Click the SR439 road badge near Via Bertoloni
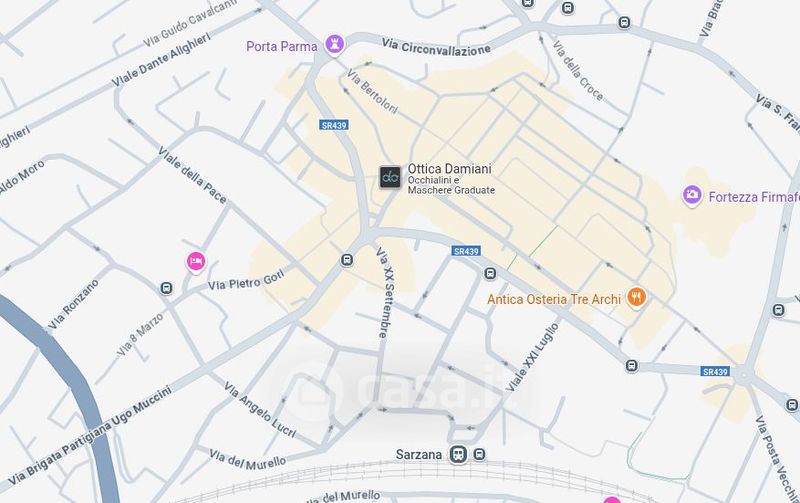 [x=334, y=125]
